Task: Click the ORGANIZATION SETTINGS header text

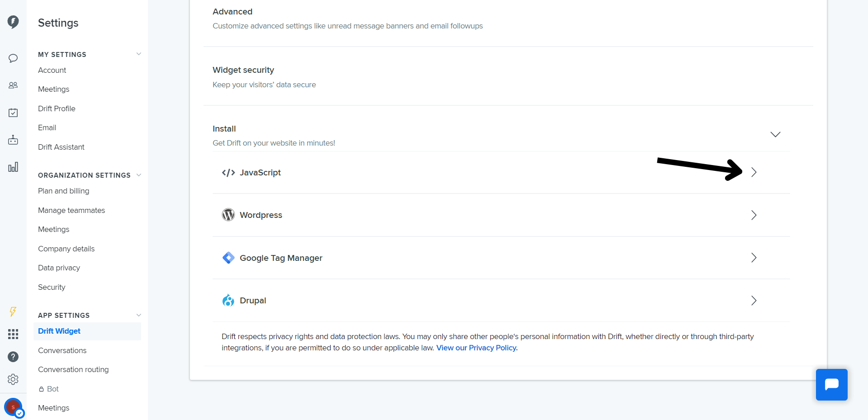Action: click(84, 175)
